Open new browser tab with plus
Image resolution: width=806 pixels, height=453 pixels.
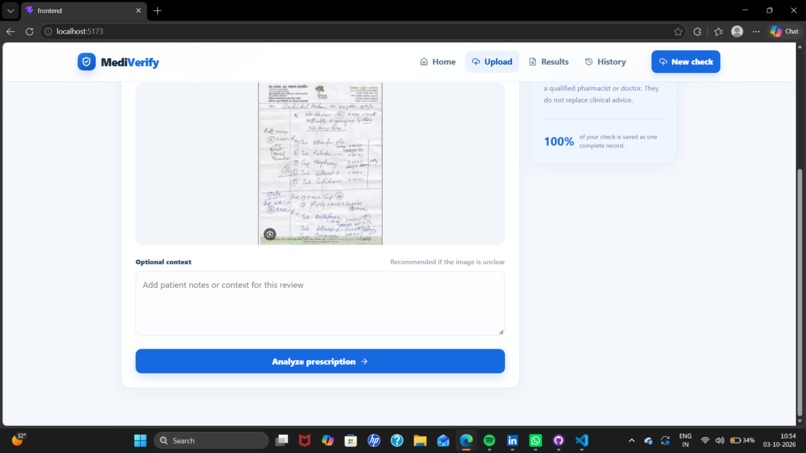[x=157, y=10]
